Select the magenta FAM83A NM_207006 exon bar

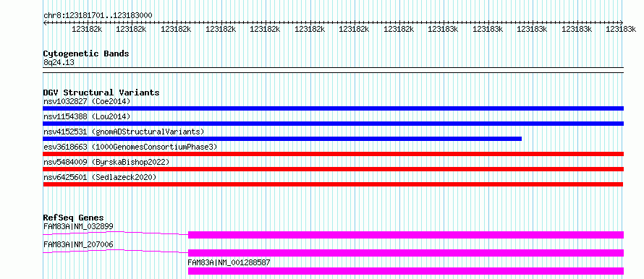(x=406, y=253)
